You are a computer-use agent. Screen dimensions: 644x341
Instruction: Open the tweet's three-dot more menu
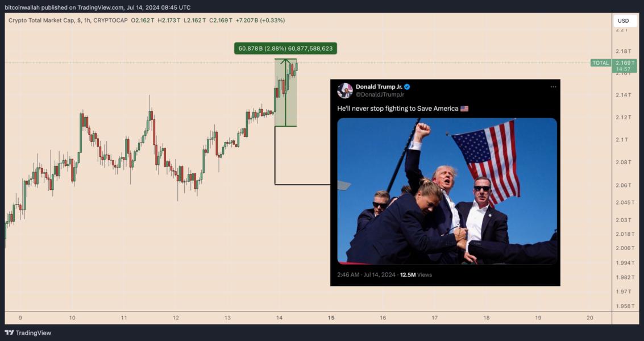click(x=553, y=87)
